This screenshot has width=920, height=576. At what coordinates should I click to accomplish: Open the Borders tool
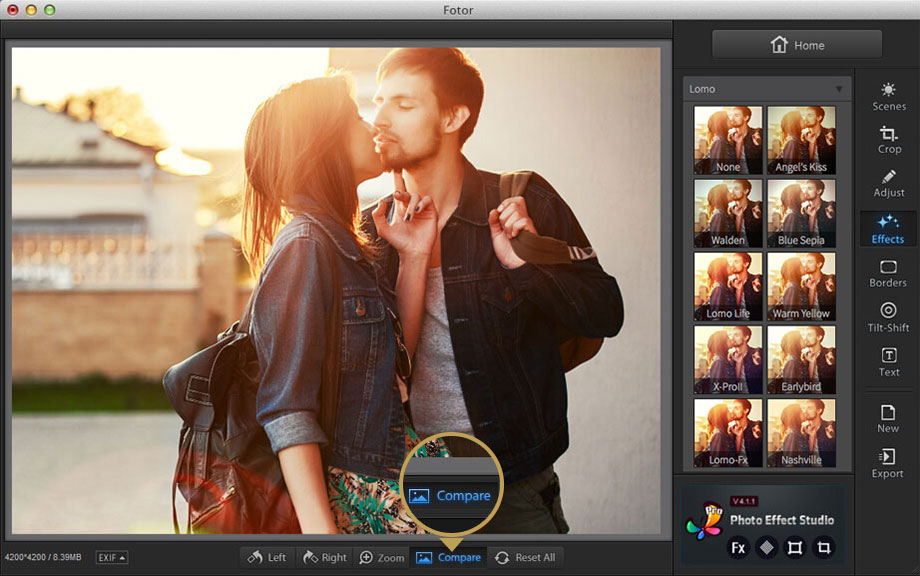coord(888,273)
